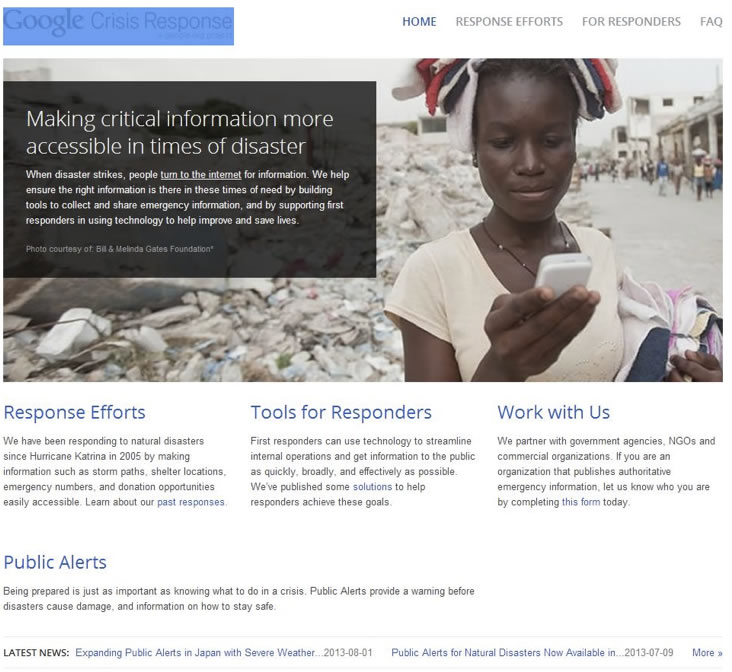Click 'More »' for additional latest news

coord(707,653)
